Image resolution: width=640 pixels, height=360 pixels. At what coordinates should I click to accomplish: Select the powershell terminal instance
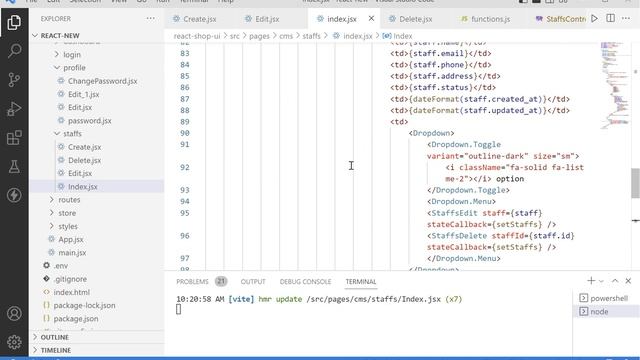click(x=606, y=298)
